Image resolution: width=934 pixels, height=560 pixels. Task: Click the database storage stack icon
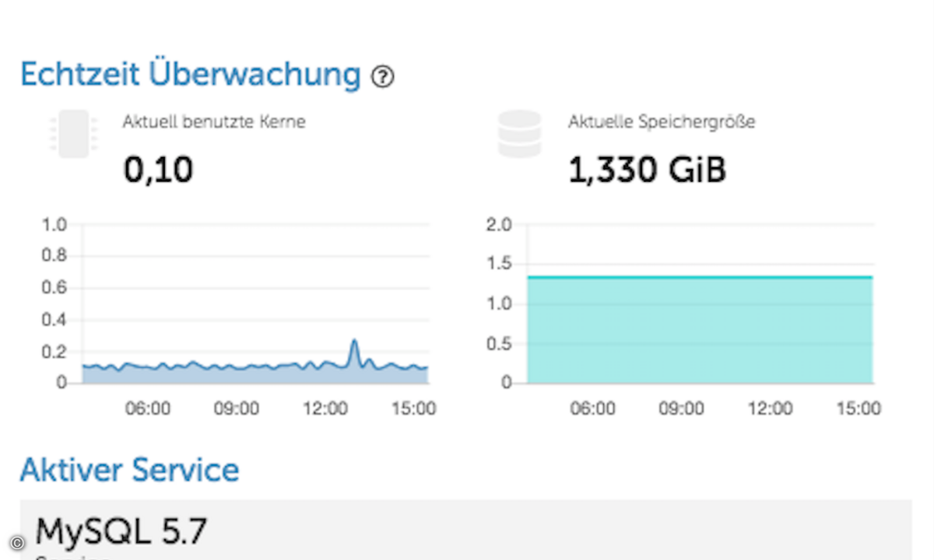click(519, 134)
